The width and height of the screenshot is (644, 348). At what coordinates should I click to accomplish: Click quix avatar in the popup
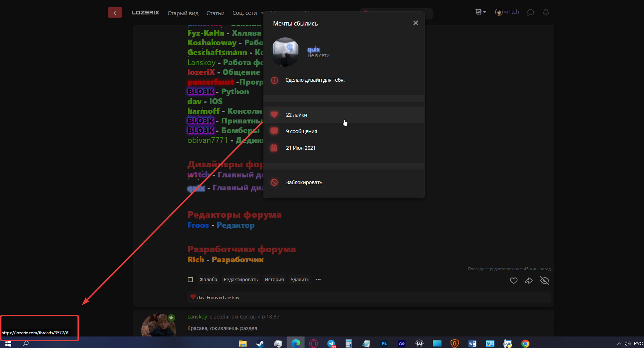(x=285, y=52)
